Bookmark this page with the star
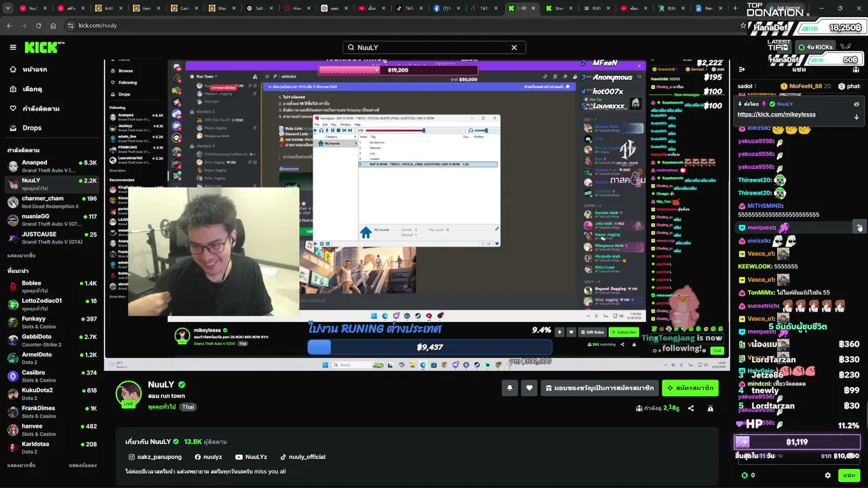The height and width of the screenshot is (488, 868). click(x=743, y=26)
